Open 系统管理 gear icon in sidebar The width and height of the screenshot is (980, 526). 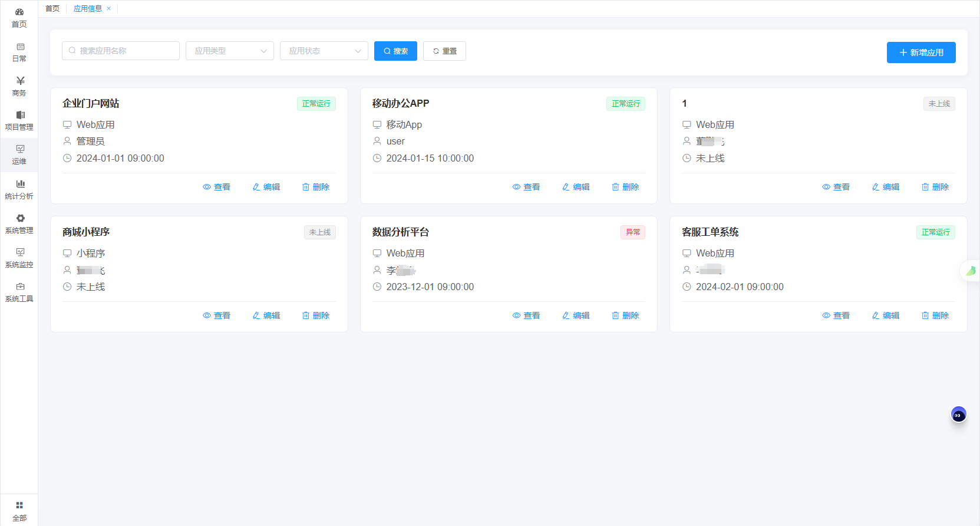(19, 223)
